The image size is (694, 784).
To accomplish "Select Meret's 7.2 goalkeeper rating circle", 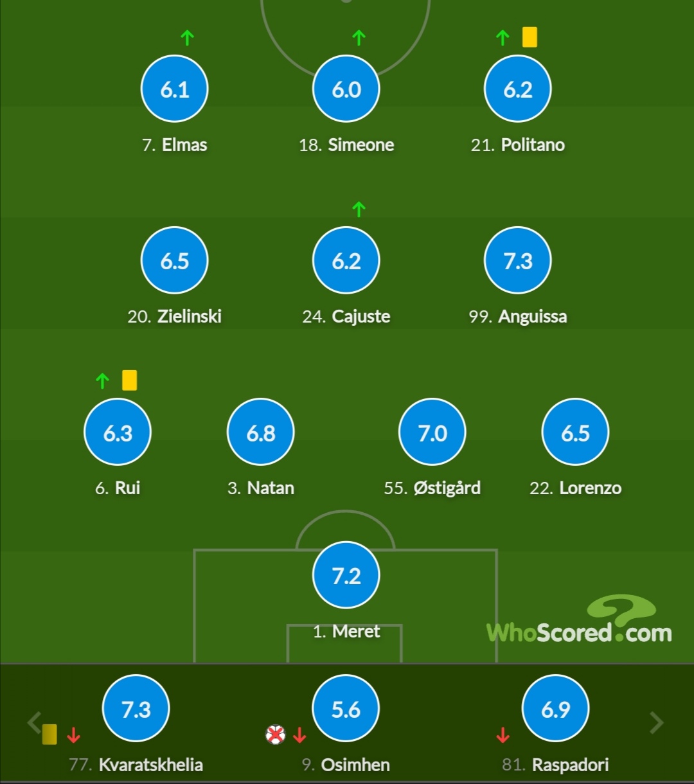I will [346, 576].
